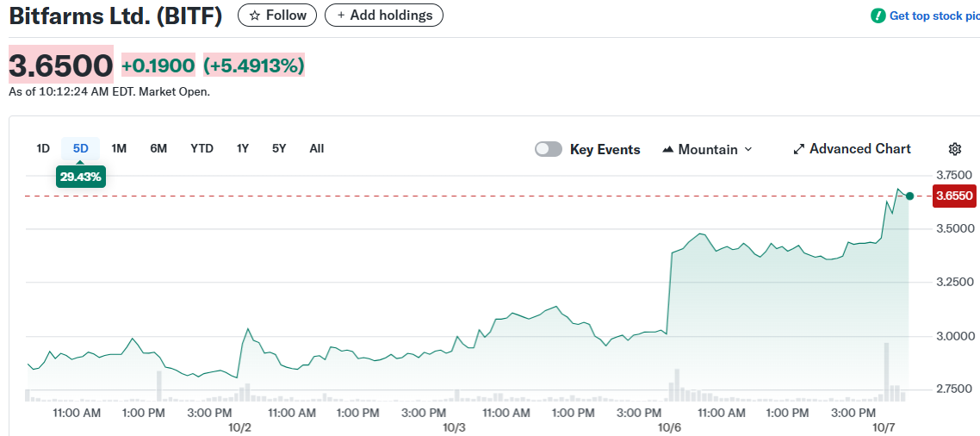Click the green current price dot on chart
Viewport: 980px width, 436px height.
click(909, 196)
